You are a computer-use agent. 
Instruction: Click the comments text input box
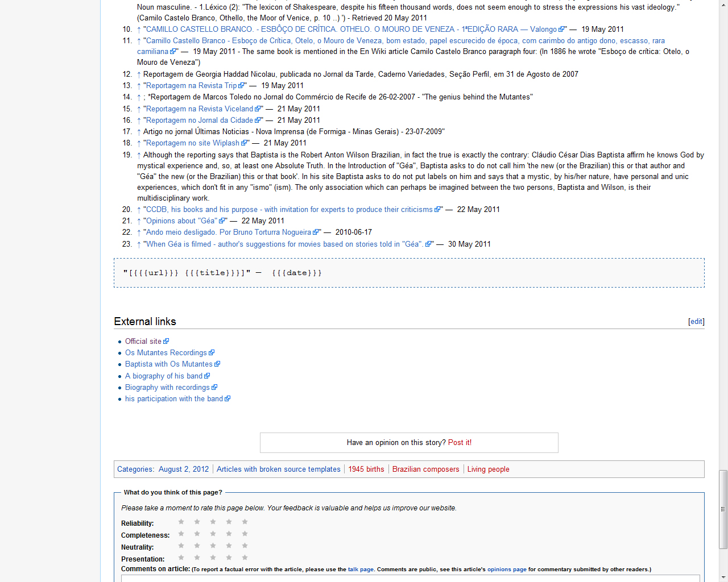tap(409, 578)
